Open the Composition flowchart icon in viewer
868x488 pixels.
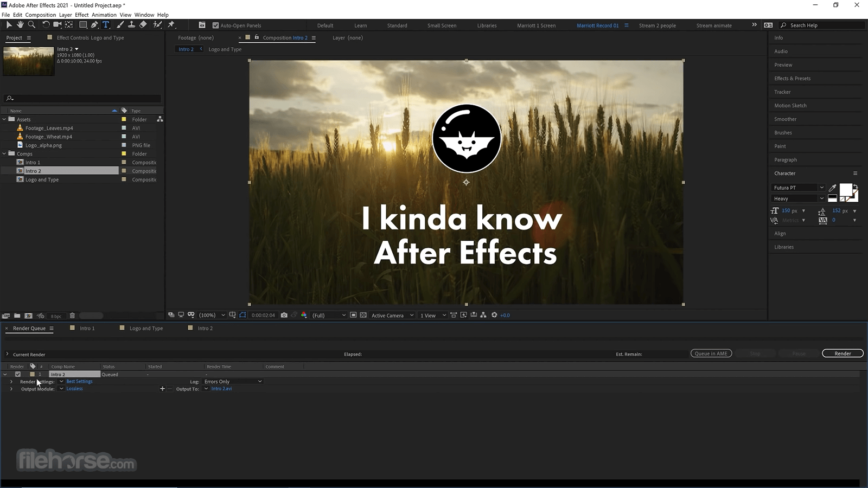click(x=483, y=315)
